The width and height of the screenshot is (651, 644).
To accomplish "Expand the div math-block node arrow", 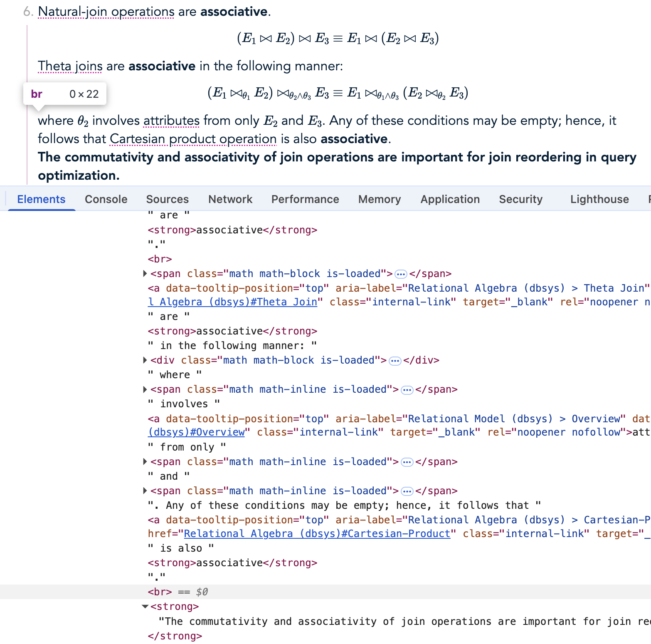I will (145, 360).
